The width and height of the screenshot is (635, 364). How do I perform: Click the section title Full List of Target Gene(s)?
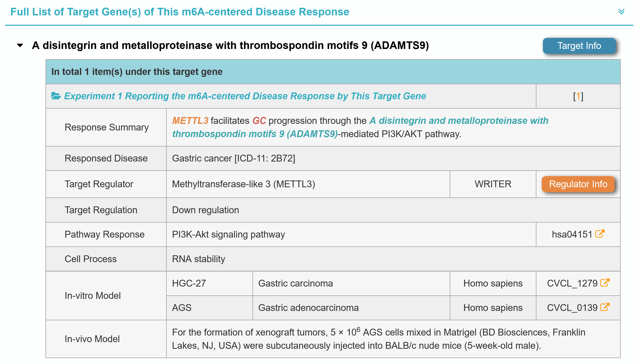tap(180, 12)
